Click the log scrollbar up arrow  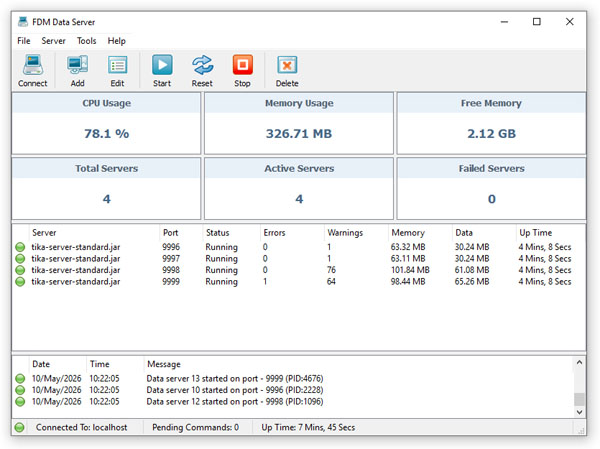tap(579, 362)
